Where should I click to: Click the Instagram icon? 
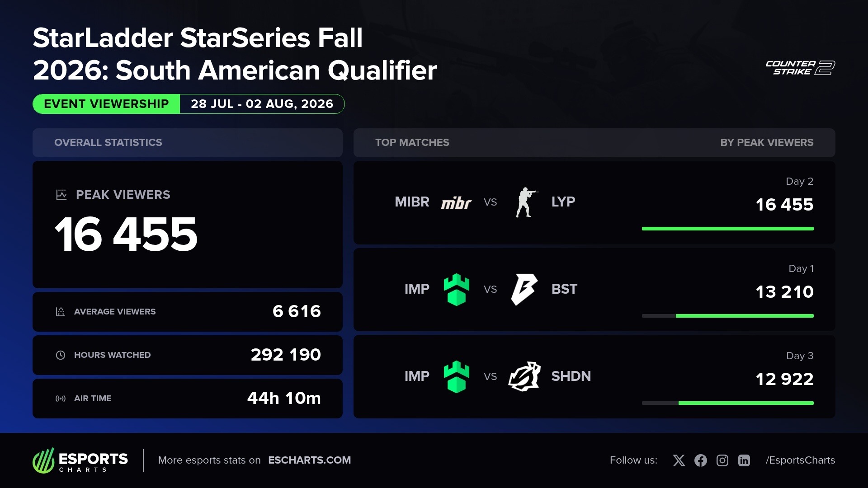(722, 460)
